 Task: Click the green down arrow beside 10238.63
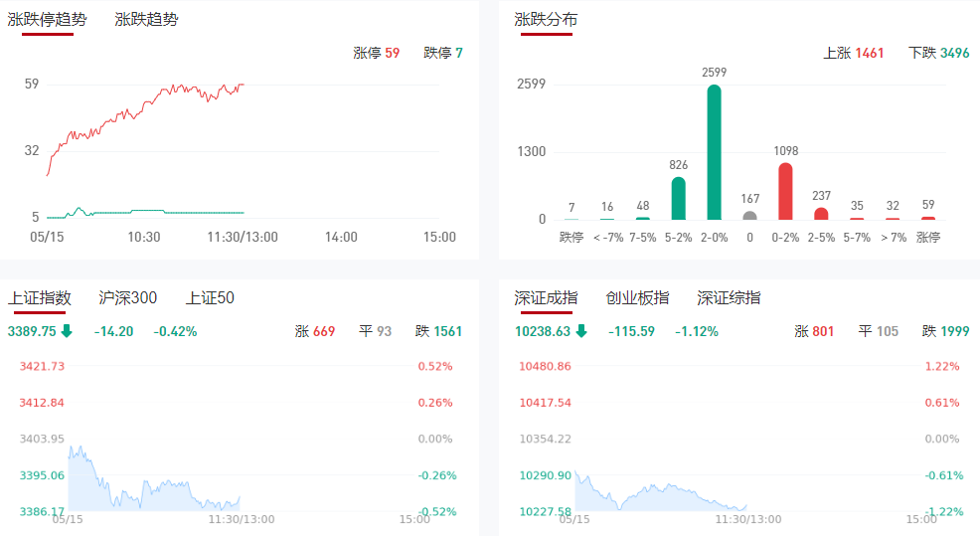click(581, 331)
